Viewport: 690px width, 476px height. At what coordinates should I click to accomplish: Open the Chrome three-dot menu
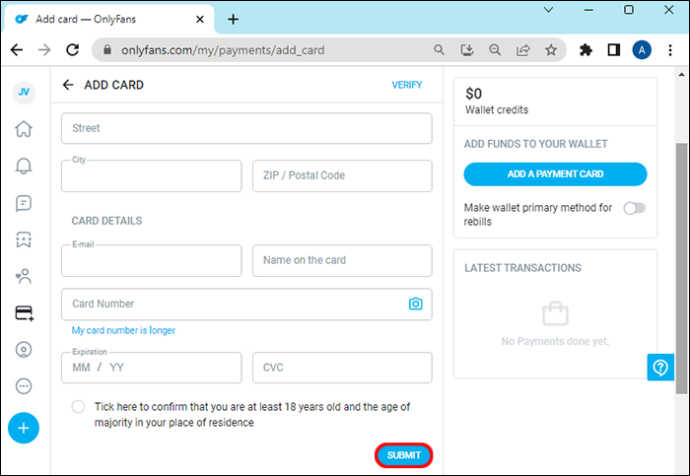point(670,50)
